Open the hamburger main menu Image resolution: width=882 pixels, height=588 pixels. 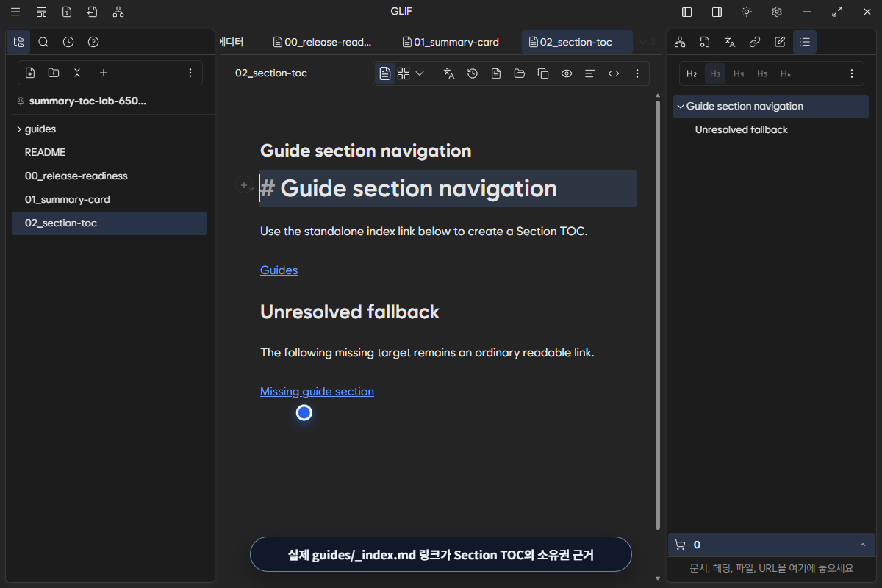tap(15, 12)
